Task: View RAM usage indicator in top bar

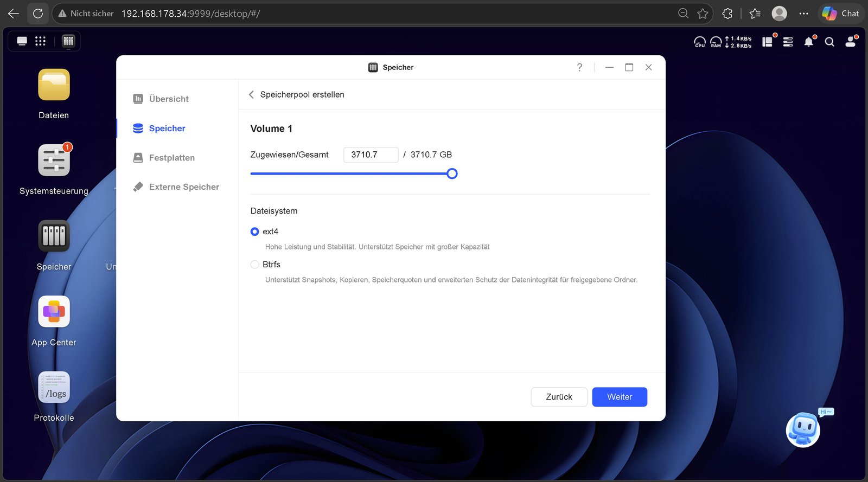Action: (716, 42)
